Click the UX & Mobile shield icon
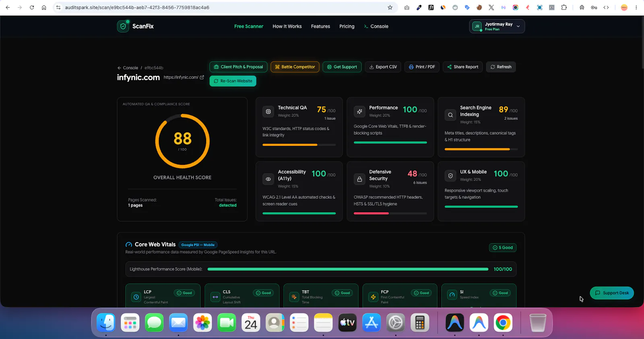The height and width of the screenshot is (339, 644). point(450,176)
